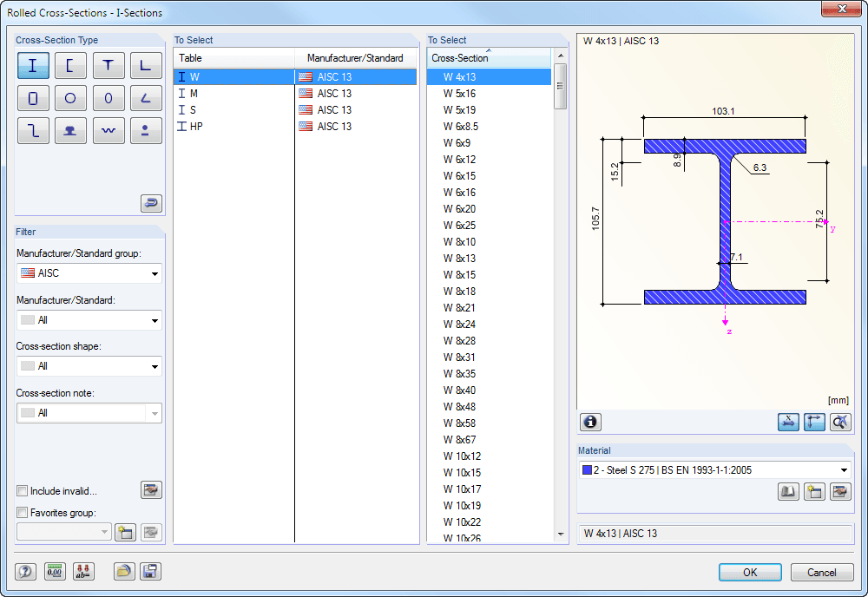
Task: Select the round bar section type
Action: point(146,130)
